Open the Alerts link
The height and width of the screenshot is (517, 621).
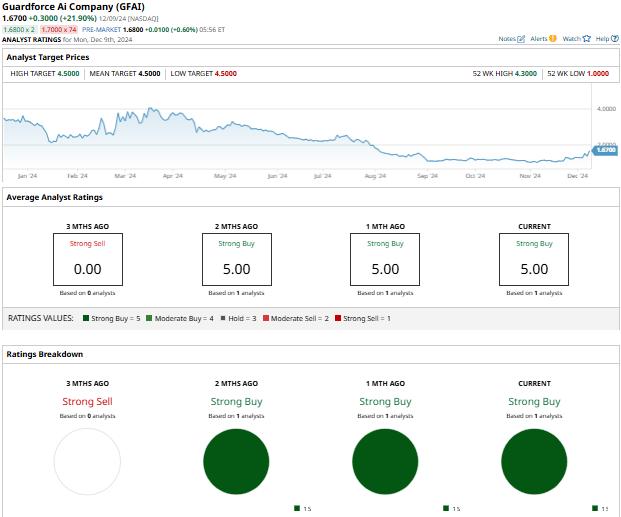[539, 39]
